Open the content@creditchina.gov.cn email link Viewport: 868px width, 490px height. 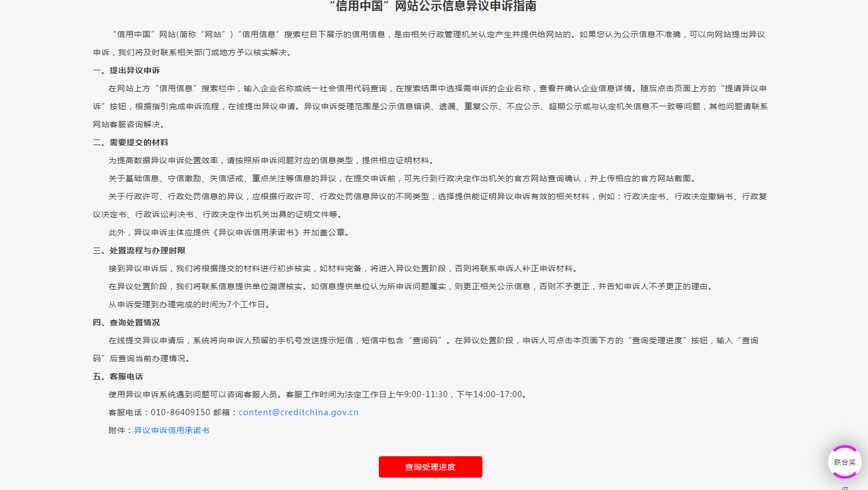298,412
